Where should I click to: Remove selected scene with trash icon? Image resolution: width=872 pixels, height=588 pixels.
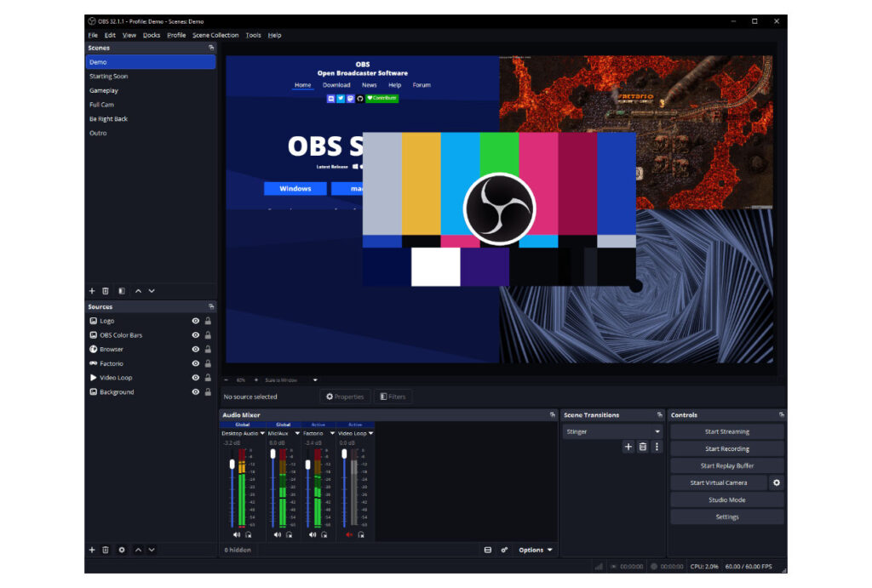[105, 291]
